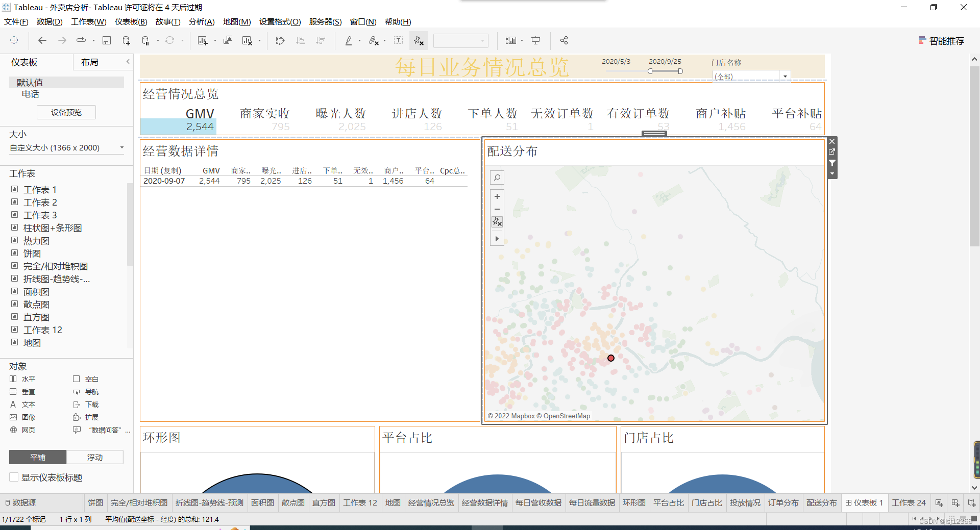Click the share workbook icon
980x530 pixels.
[x=564, y=40]
